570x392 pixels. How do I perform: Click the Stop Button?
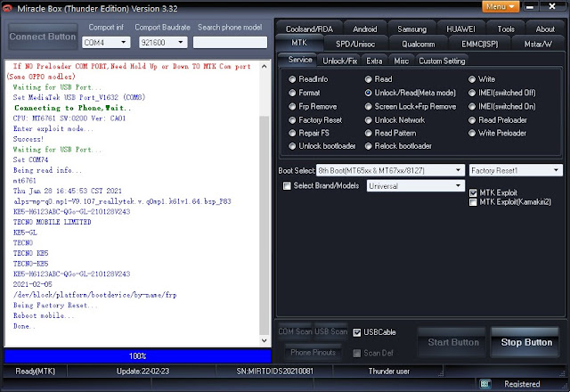coord(526,342)
